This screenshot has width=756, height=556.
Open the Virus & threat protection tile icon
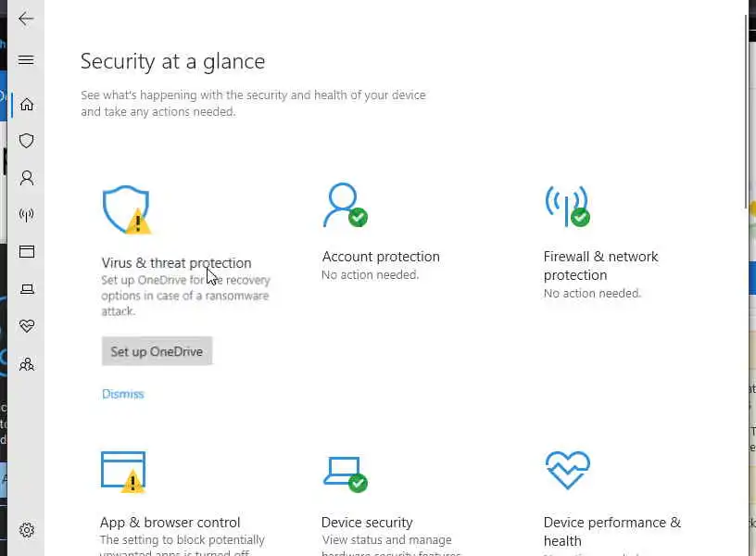tap(126, 209)
